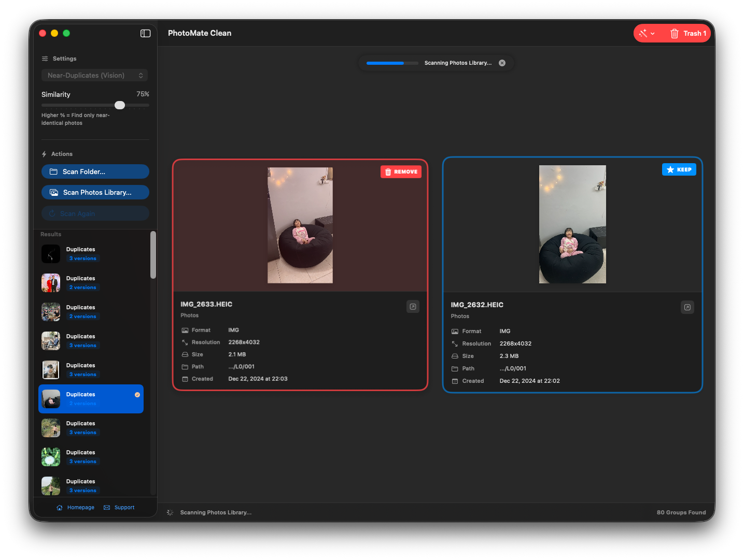Mark IMG_2632.HEIC as KEEP
The width and height of the screenshot is (744, 560).
pos(679,169)
